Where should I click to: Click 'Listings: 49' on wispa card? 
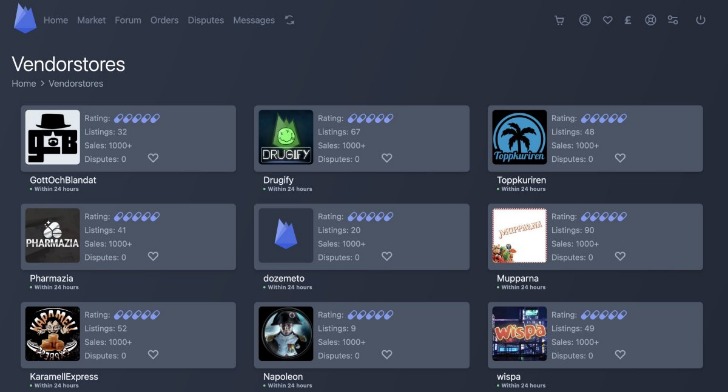(573, 328)
